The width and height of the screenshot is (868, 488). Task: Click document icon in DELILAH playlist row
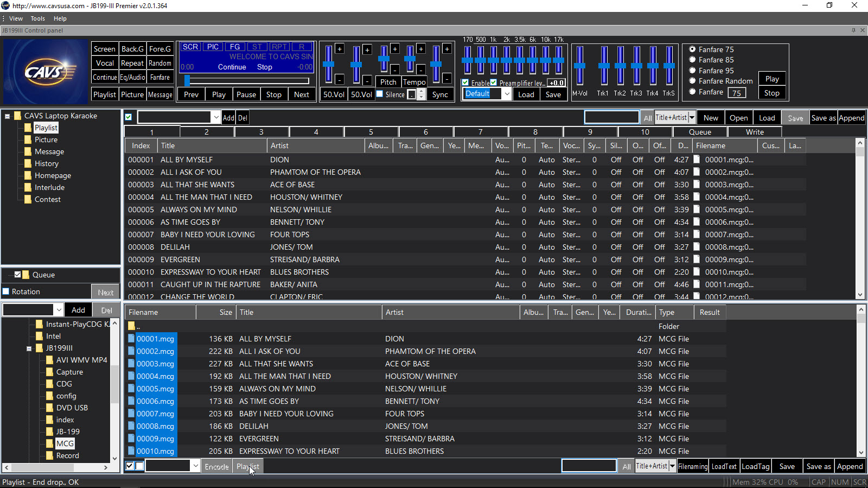pyautogui.click(x=697, y=247)
